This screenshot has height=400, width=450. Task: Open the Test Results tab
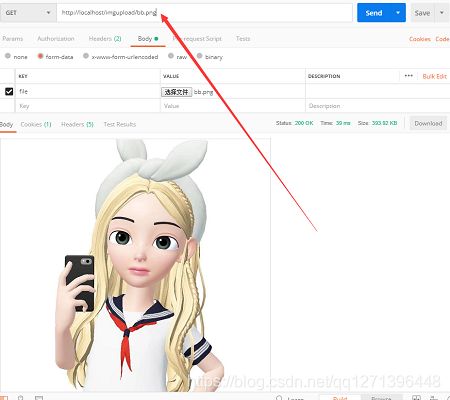120,124
